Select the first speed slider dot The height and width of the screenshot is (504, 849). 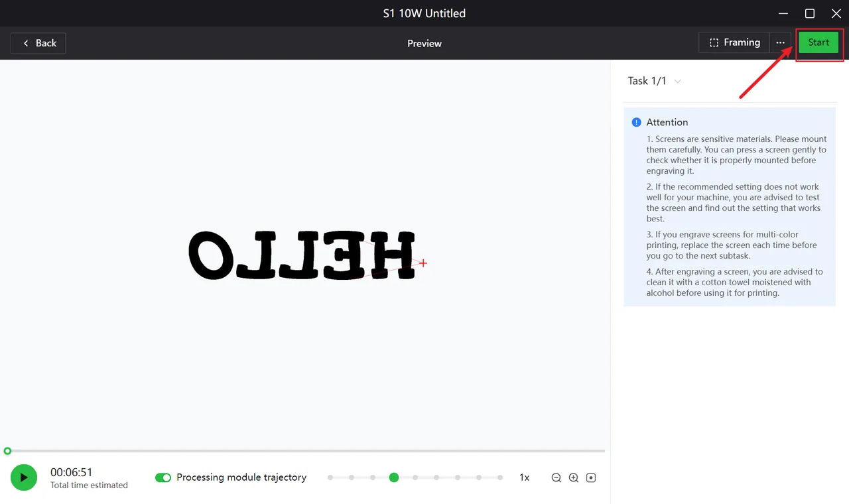click(330, 477)
